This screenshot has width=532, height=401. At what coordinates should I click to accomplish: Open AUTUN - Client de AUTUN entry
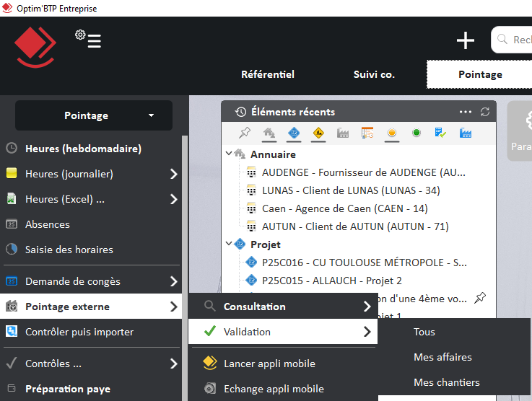tap(355, 226)
